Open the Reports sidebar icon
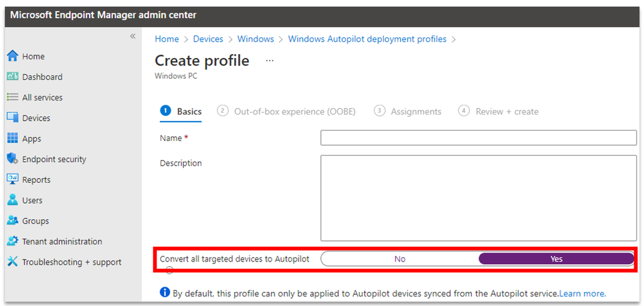Image resolution: width=644 pixels, height=306 pixels. click(13, 179)
